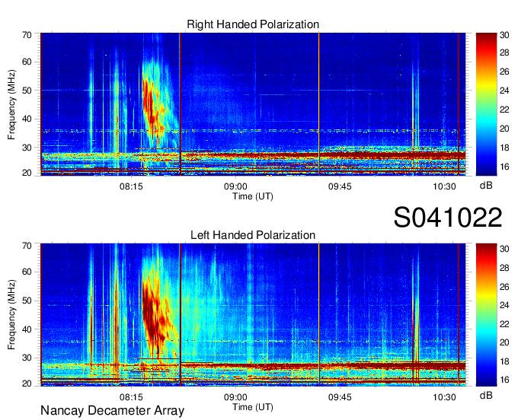
Task: Click the 09:45 tick under the Right Handed plot
Action: tap(340, 186)
